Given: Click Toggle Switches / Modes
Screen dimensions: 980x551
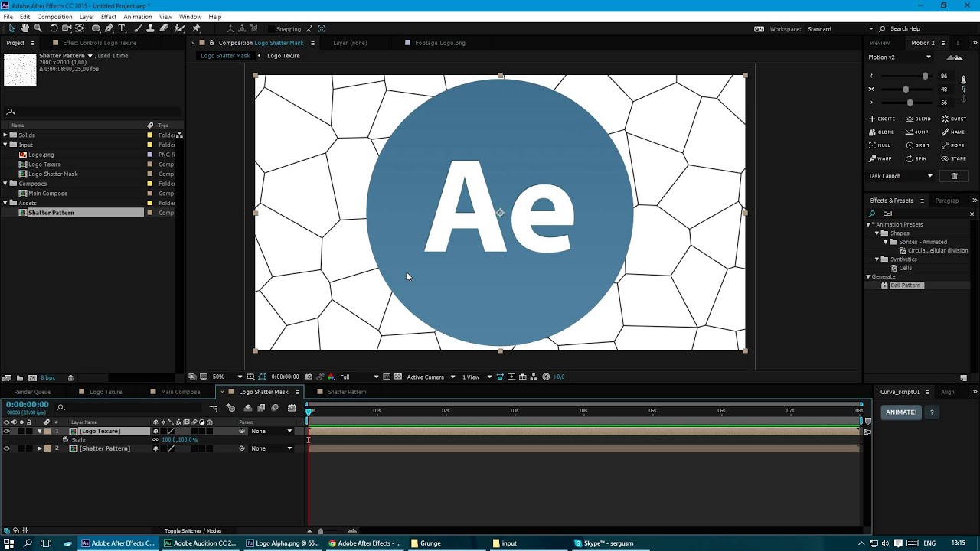Looking at the screenshot, I should 193,531.
